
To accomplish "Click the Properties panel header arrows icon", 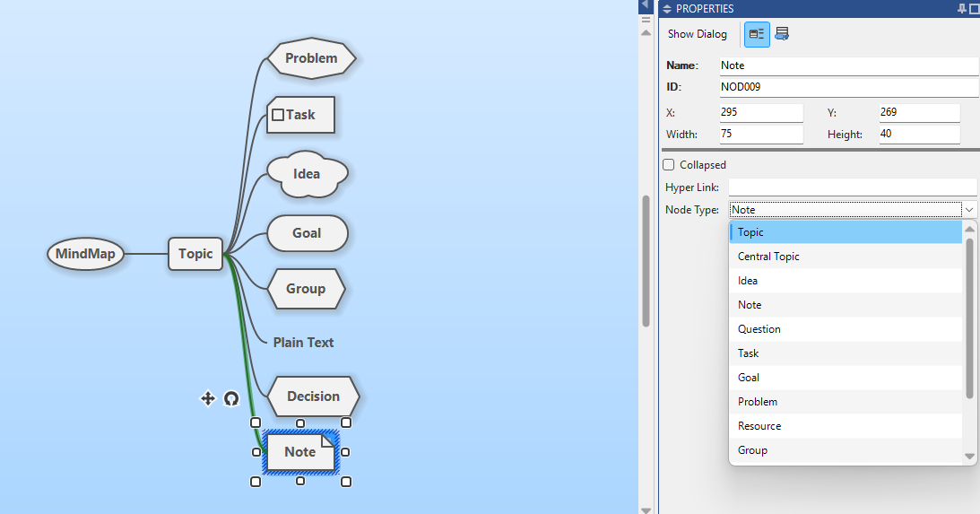I will [667, 9].
